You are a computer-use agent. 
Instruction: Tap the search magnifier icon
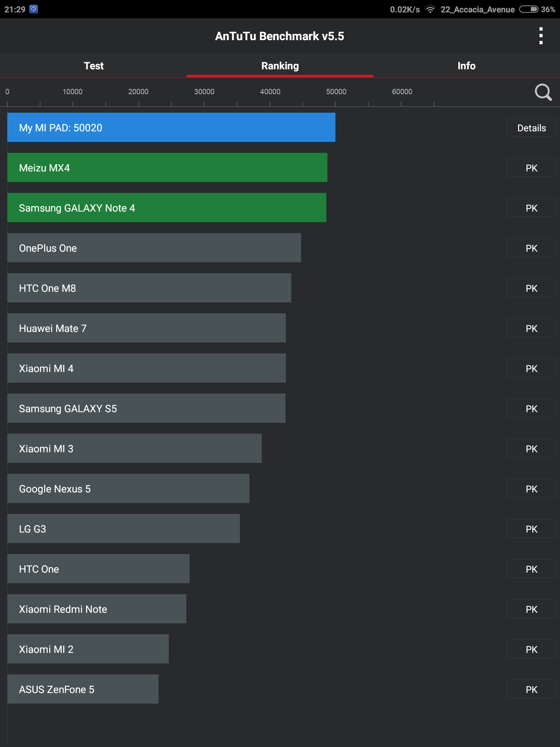point(543,92)
